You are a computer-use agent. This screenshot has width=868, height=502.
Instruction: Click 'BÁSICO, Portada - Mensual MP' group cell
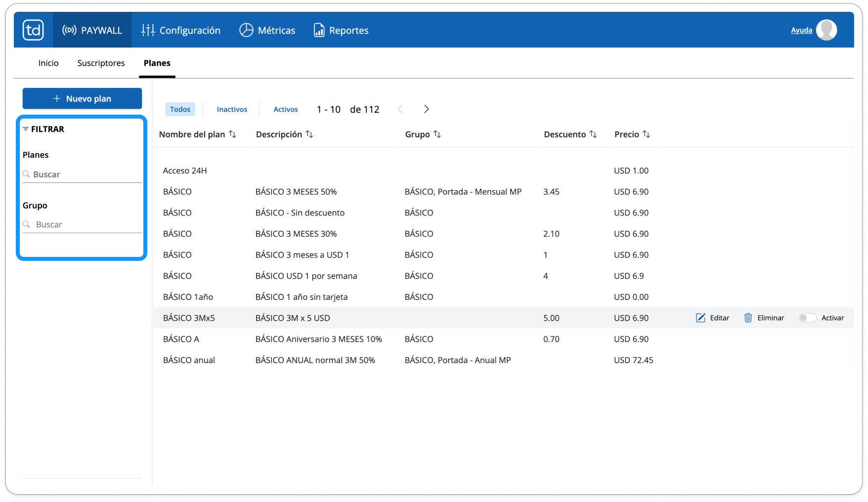[x=463, y=192]
